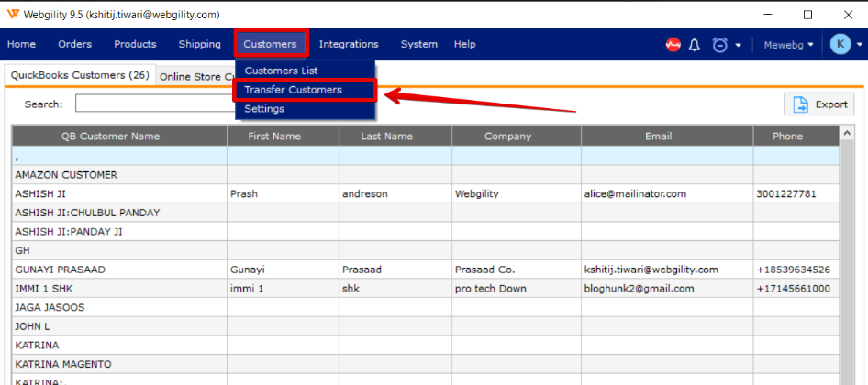Open the Integrations menu
Image resolution: width=868 pixels, height=385 pixels.
[349, 44]
